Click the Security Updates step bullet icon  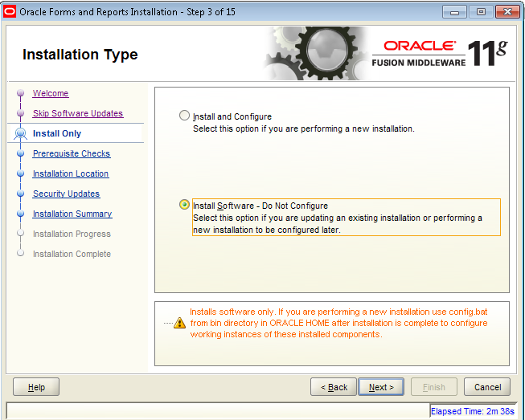pos(20,194)
